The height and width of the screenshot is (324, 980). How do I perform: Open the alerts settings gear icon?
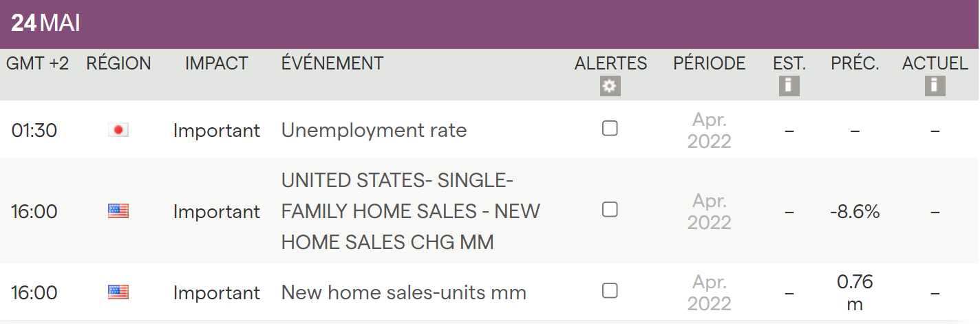[610, 86]
